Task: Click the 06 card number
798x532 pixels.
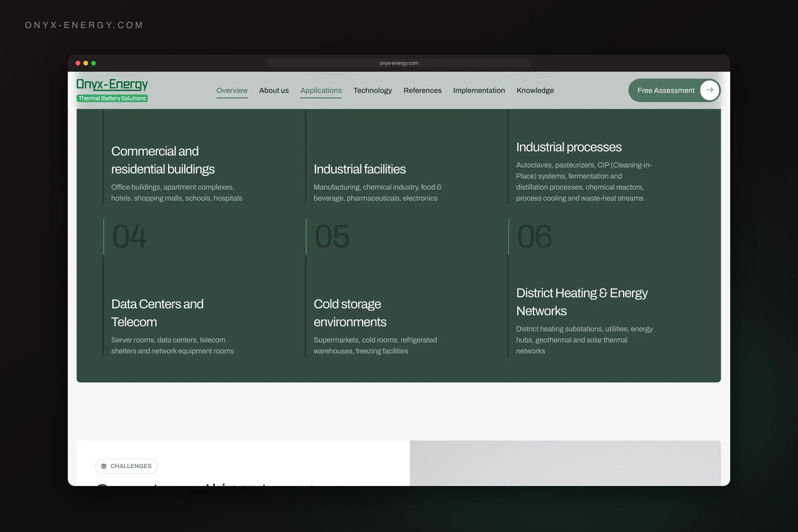Action: [535, 237]
